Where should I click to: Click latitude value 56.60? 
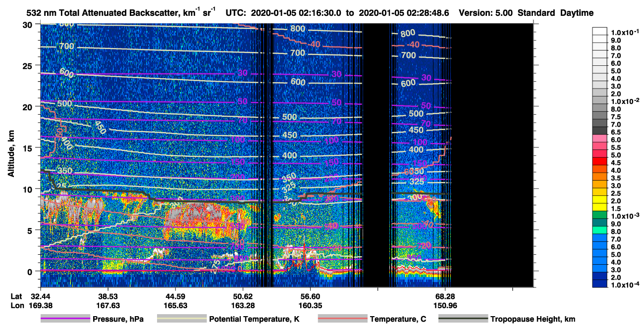[x=310, y=296]
